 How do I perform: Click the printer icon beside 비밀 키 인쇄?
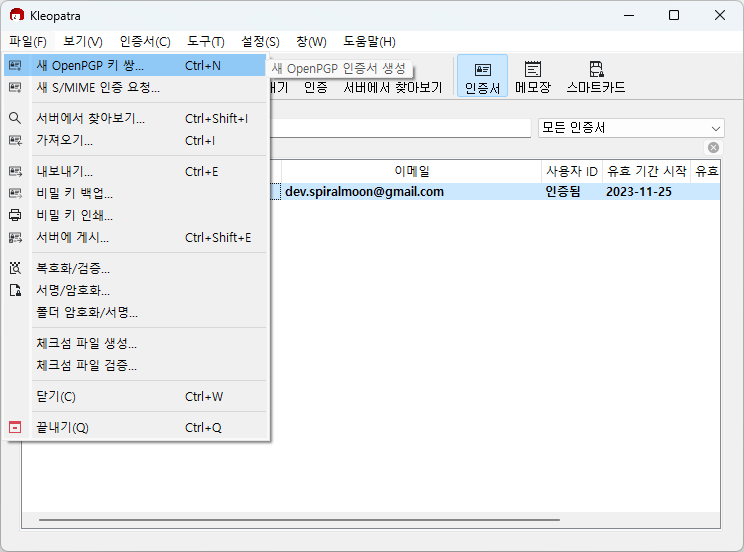15,215
